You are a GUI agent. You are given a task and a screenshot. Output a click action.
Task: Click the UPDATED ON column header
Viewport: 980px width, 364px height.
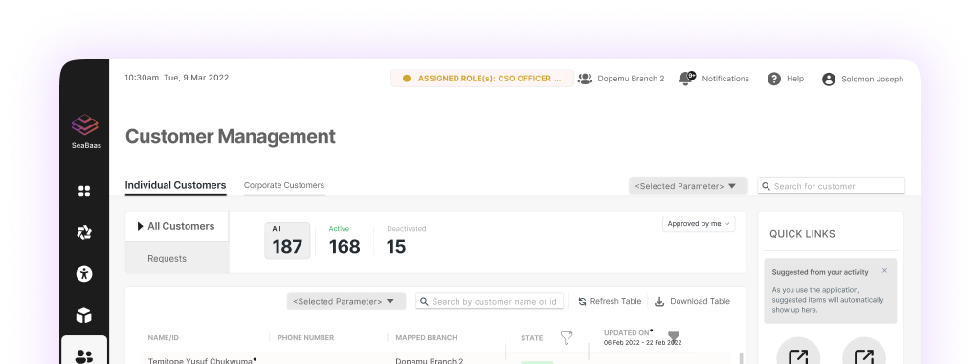(626, 333)
